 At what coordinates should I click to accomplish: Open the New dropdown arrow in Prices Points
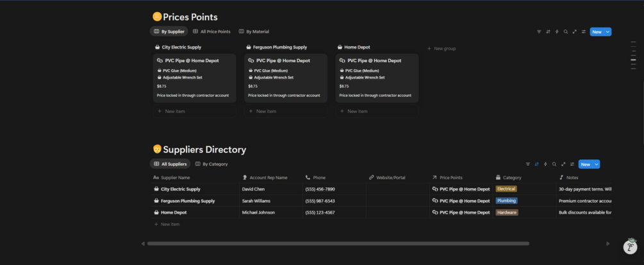pyautogui.click(x=607, y=31)
